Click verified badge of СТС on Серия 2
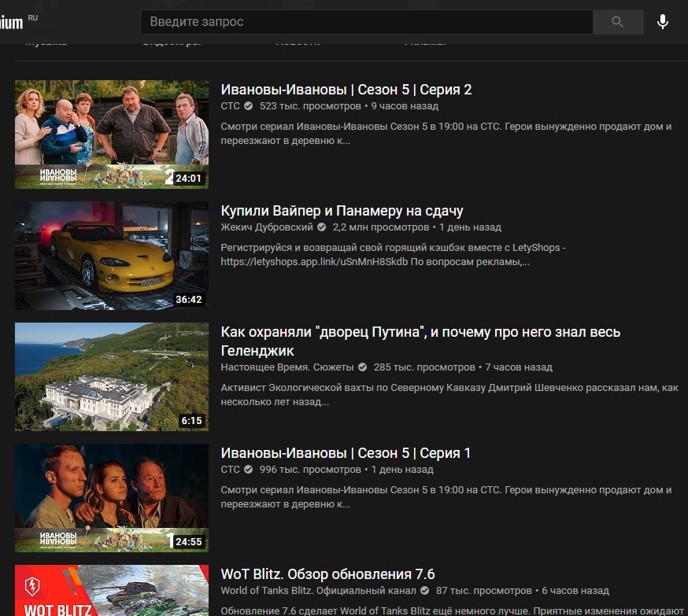688x616 pixels. pos(248,106)
